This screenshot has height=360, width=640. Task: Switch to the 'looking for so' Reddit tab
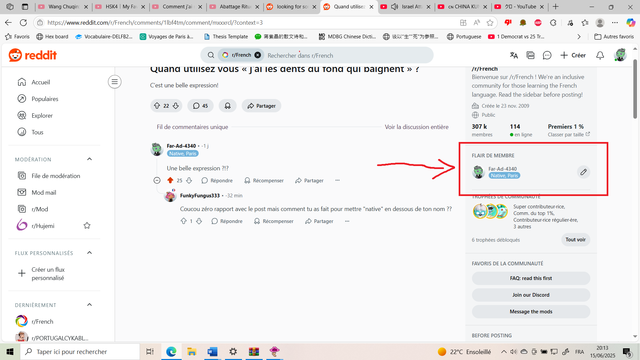tap(291, 7)
